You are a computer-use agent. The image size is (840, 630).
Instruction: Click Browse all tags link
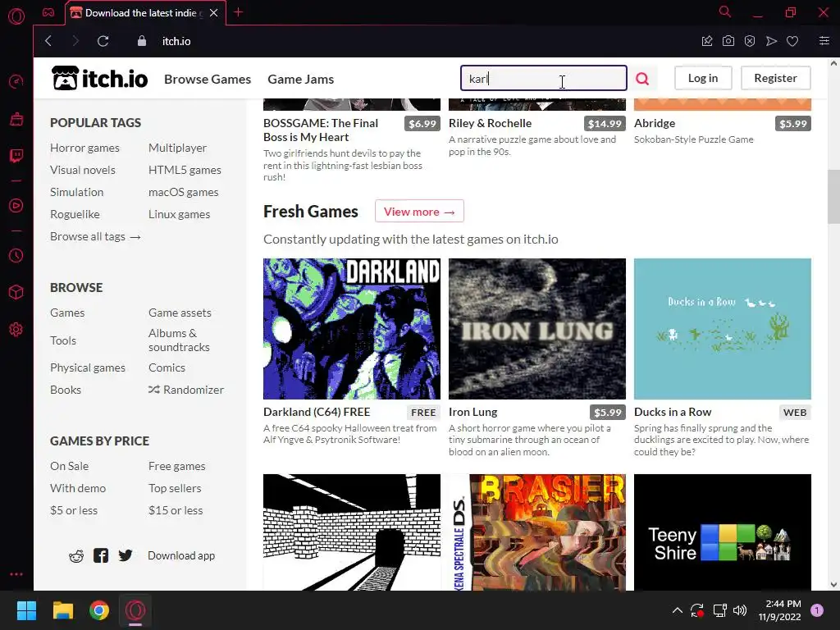[95, 236]
